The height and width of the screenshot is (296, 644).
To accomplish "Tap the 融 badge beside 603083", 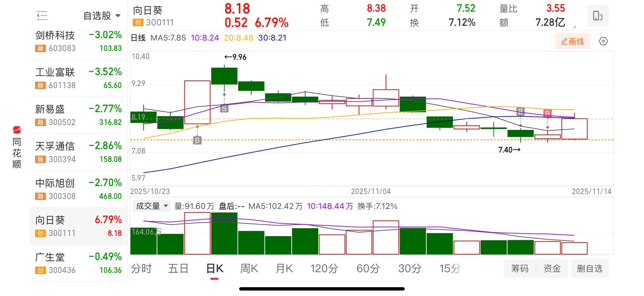I will click(41, 49).
